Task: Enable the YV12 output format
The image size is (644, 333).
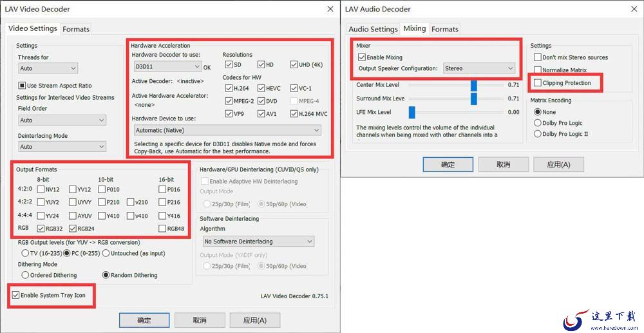Action: [72, 190]
